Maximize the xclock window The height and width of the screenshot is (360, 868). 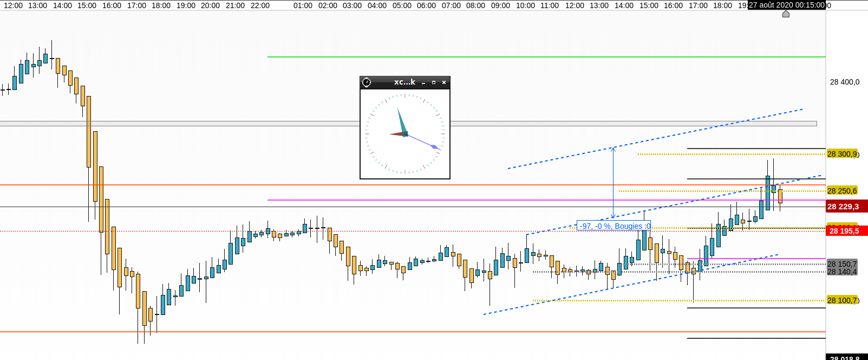coord(434,82)
